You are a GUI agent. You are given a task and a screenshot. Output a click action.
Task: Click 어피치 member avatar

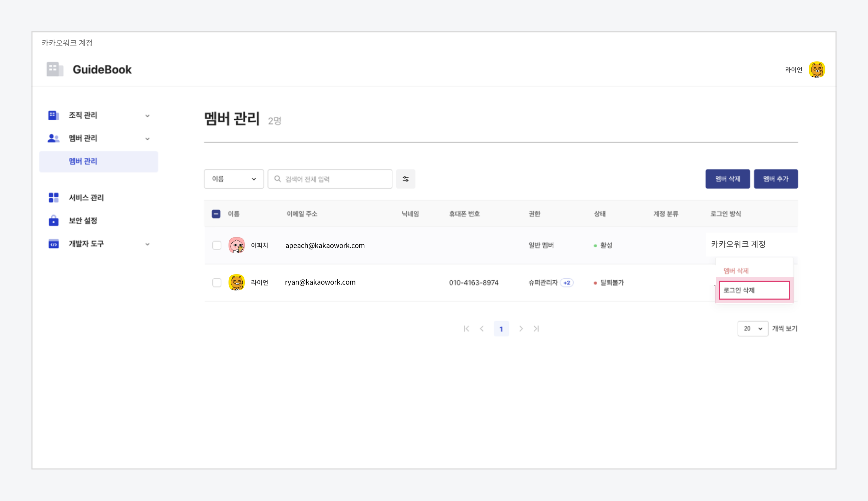coord(236,245)
